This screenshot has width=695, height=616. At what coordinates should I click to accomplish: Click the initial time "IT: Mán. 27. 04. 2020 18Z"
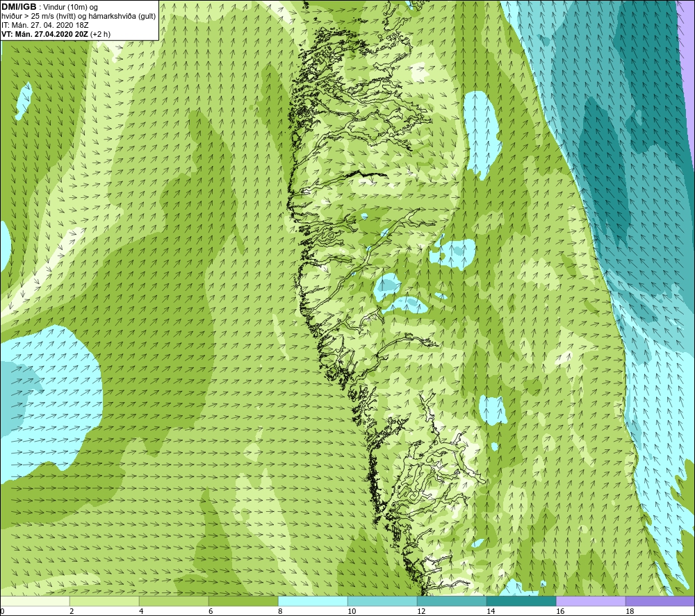44,25
